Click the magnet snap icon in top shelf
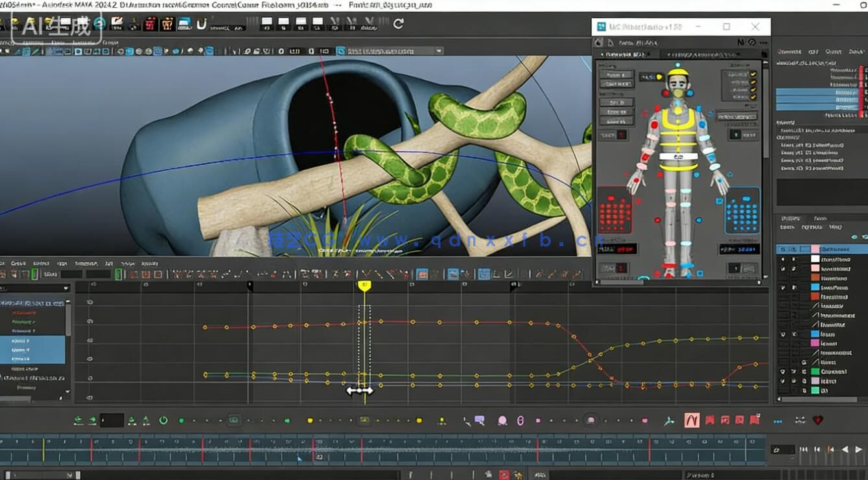Screen dimensions: 868x480 pyautogui.click(x=202, y=25)
